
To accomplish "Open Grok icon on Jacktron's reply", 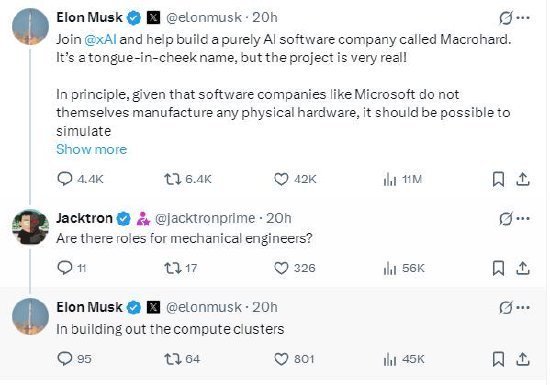I will (x=505, y=219).
